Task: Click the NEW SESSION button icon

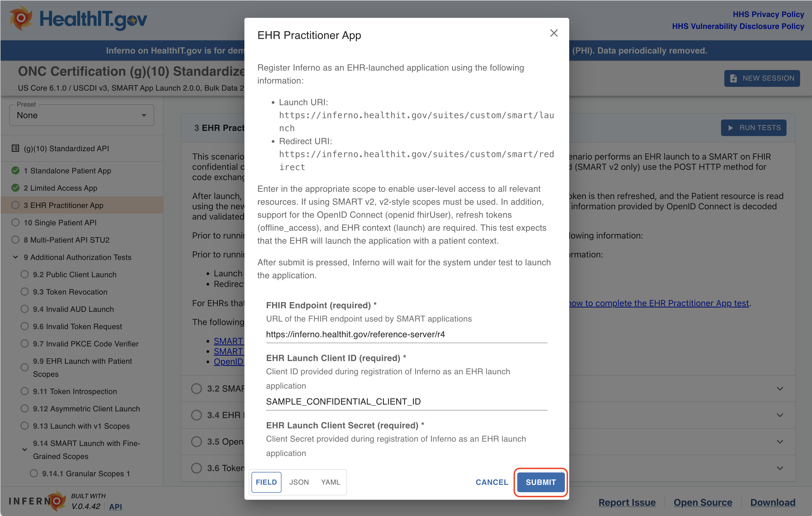Action: point(733,78)
